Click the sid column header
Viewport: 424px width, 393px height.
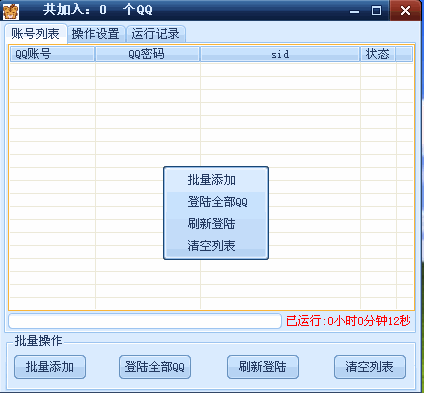point(280,54)
